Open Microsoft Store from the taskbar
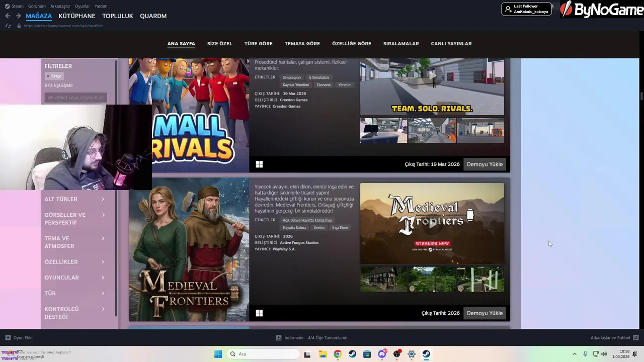The image size is (644, 362). [x=367, y=354]
